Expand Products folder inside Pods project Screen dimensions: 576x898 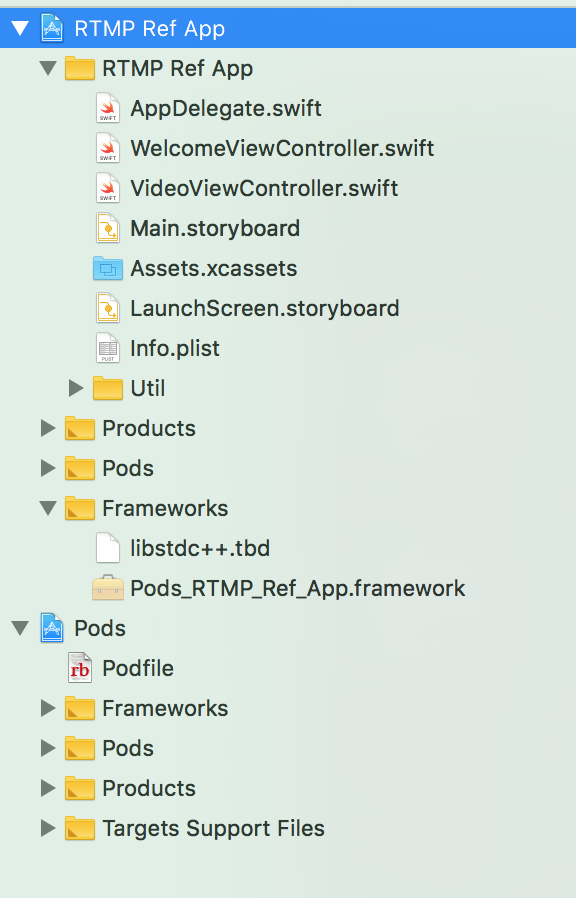tap(48, 789)
